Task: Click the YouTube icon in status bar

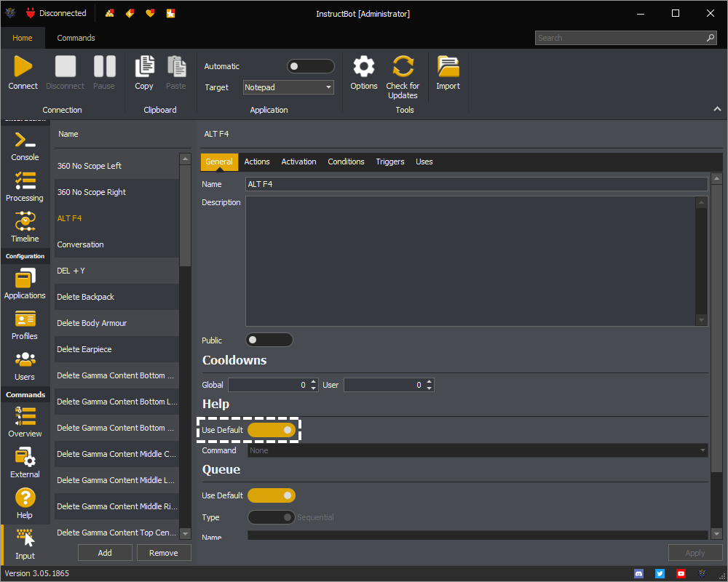Action: 681,574
